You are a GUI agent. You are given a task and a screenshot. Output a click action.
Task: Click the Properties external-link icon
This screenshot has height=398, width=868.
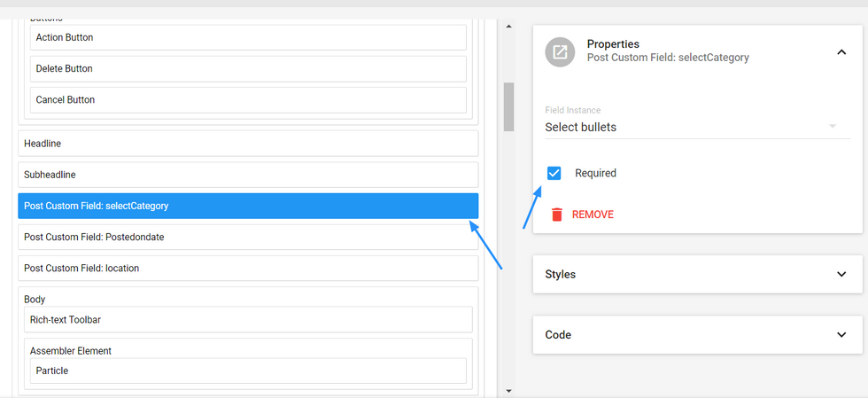point(560,52)
